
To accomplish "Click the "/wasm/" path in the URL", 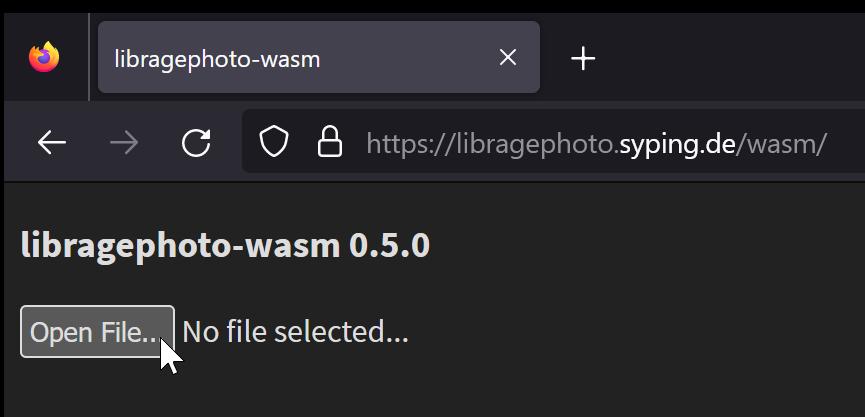I will (x=782, y=144).
